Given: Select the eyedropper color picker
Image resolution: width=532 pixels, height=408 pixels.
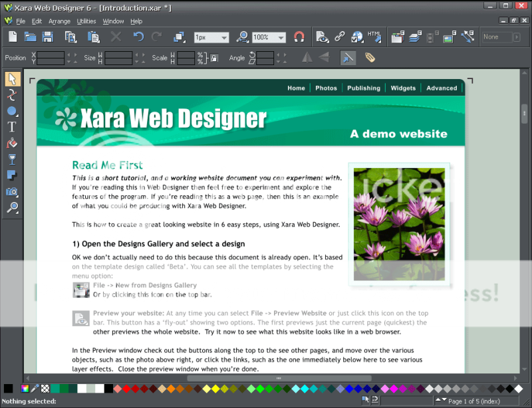Looking at the screenshot, I should [35, 389].
